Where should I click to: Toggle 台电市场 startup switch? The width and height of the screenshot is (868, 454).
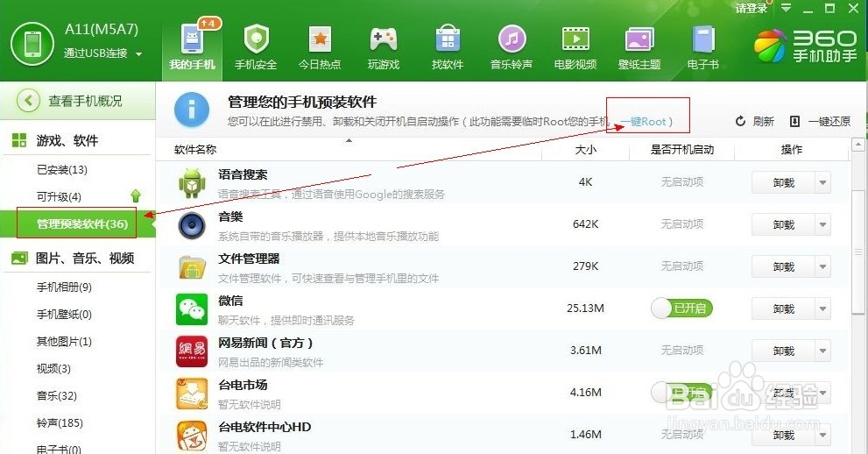coord(682,393)
